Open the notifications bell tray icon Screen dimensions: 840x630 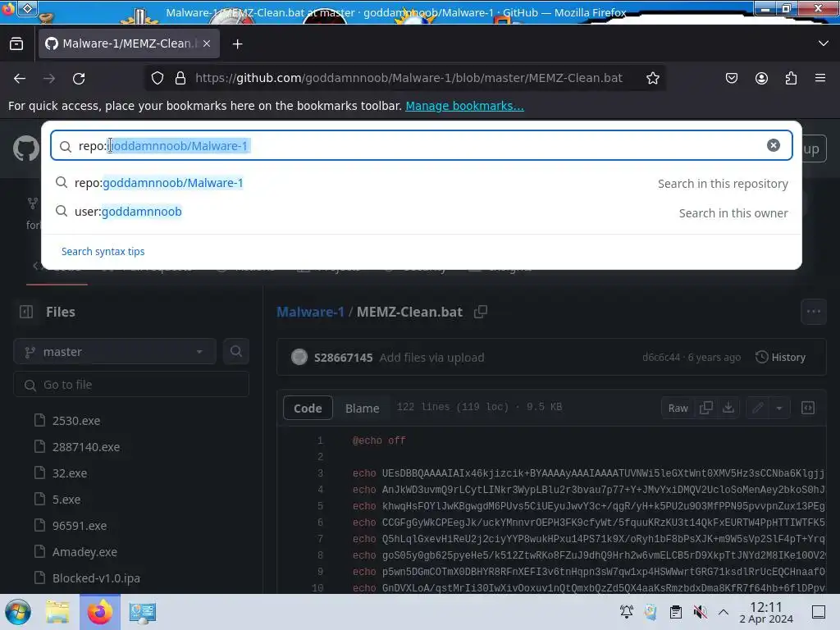coord(626,612)
